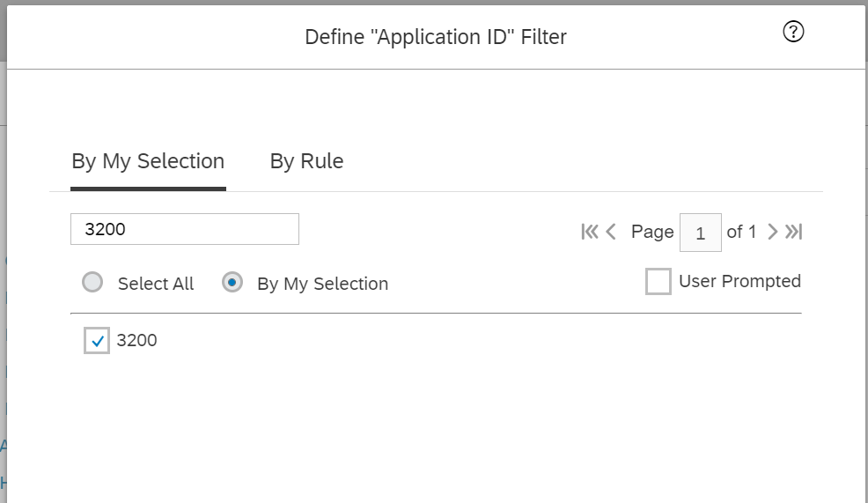Image resolution: width=868 pixels, height=503 pixels.
Task: Click the 3200 item label
Action: click(136, 340)
